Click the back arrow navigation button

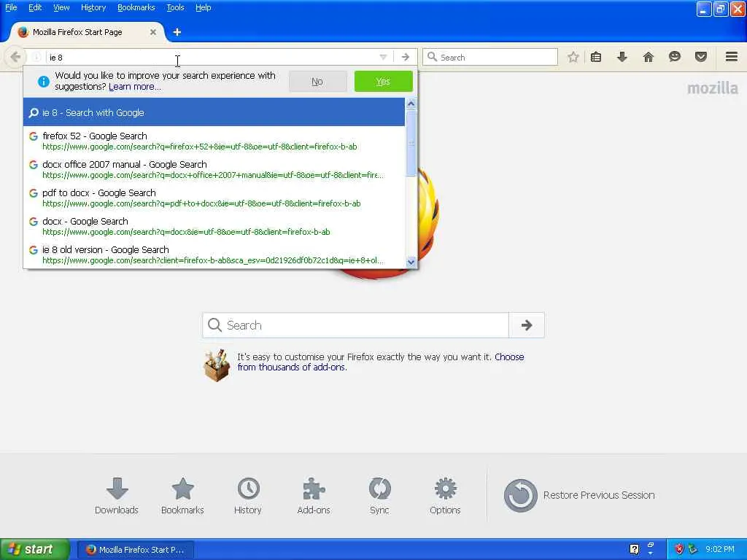point(15,57)
